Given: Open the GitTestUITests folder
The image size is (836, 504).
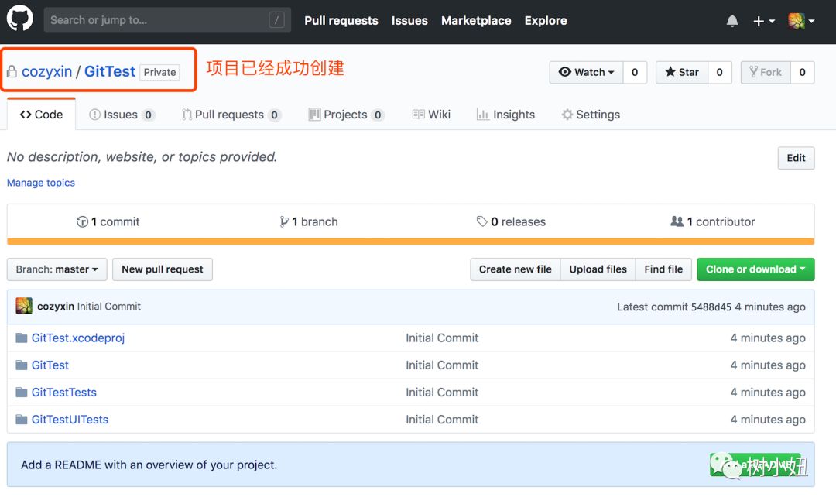Looking at the screenshot, I should point(70,419).
